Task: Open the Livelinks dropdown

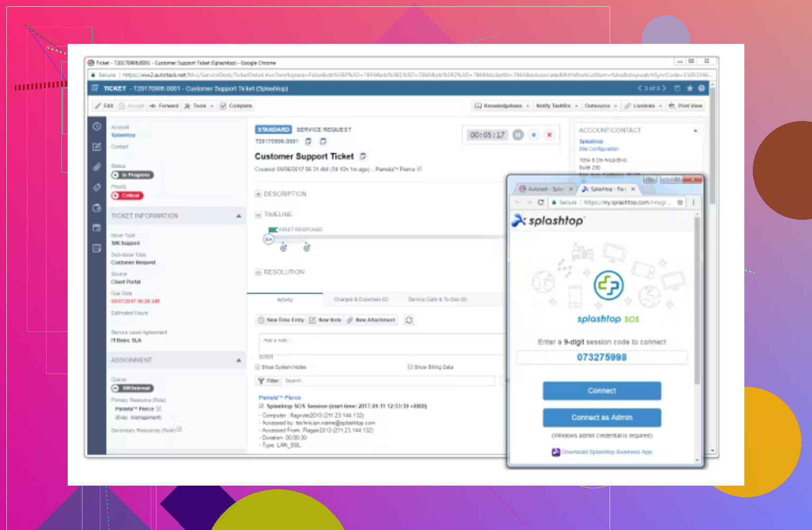Action: click(643, 106)
